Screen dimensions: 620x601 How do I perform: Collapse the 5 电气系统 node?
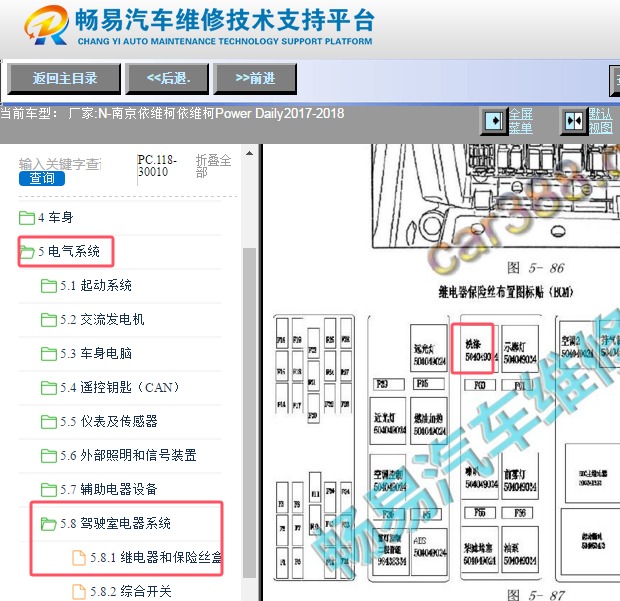[69, 251]
